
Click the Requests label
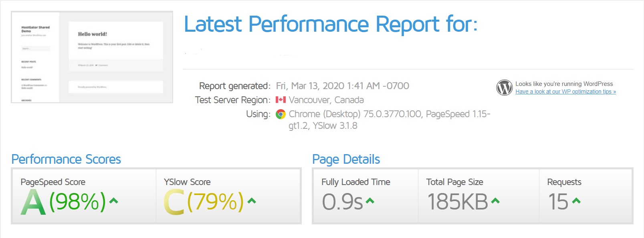(564, 182)
